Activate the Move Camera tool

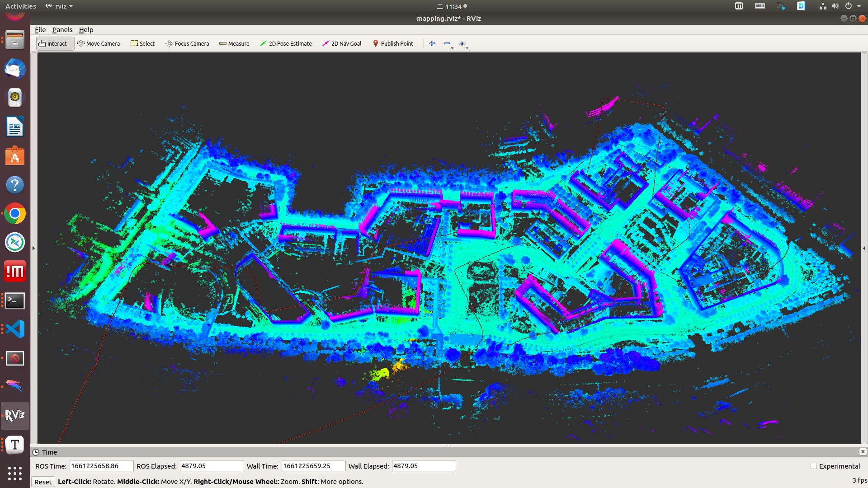tap(99, 43)
